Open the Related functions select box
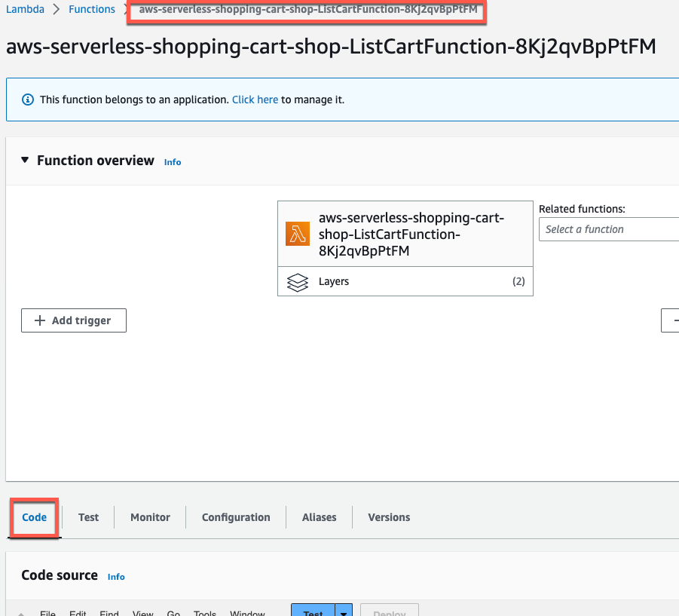679x616 pixels. point(609,229)
